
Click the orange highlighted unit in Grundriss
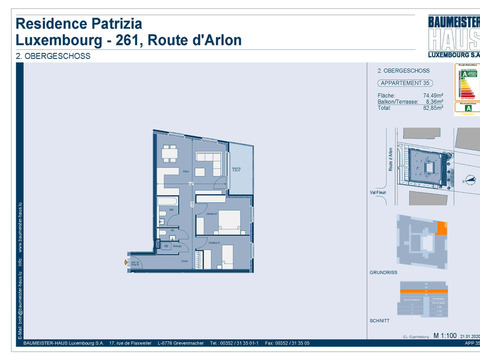tap(442, 228)
